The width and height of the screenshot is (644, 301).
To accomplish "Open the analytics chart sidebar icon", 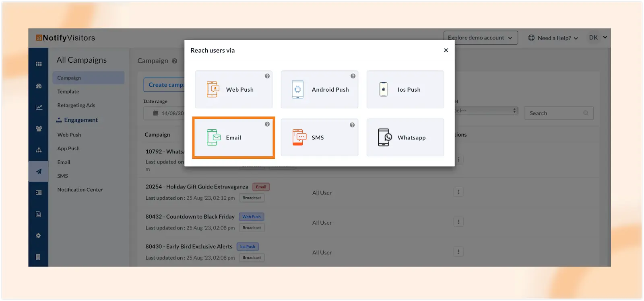I will point(39,107).
